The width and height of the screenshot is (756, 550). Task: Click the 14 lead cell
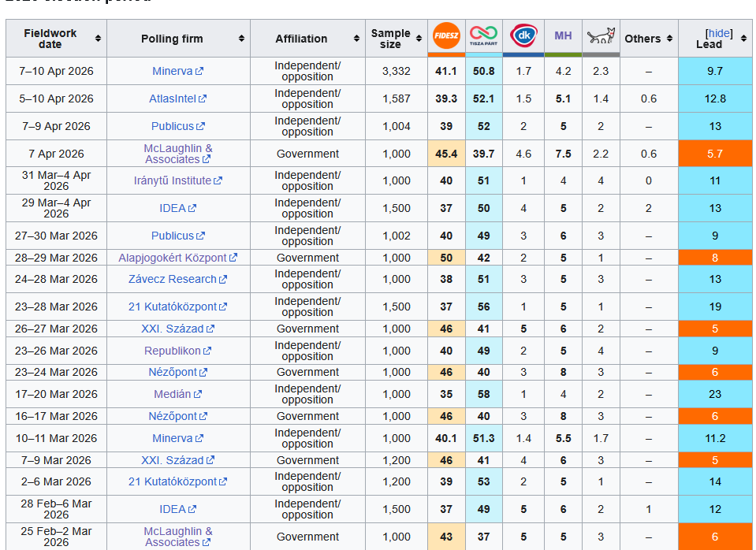(x=715, y=481)
